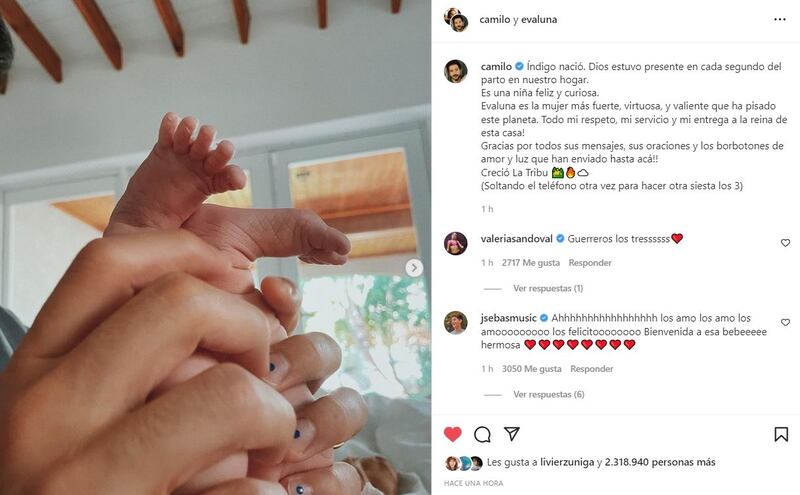Expand Ver respuestas (1) replies
This screenshot has width=800, height=495.
(548, 288)
